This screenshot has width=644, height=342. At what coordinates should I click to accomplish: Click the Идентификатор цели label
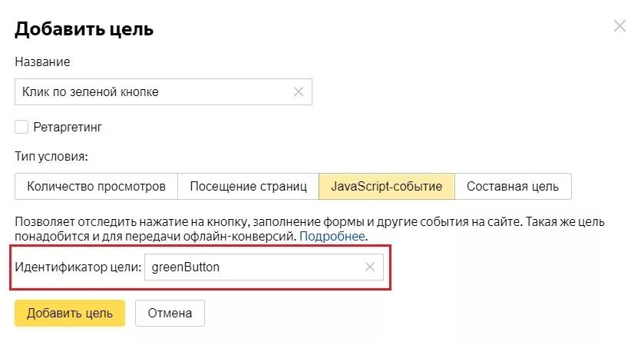click(78, 267)
